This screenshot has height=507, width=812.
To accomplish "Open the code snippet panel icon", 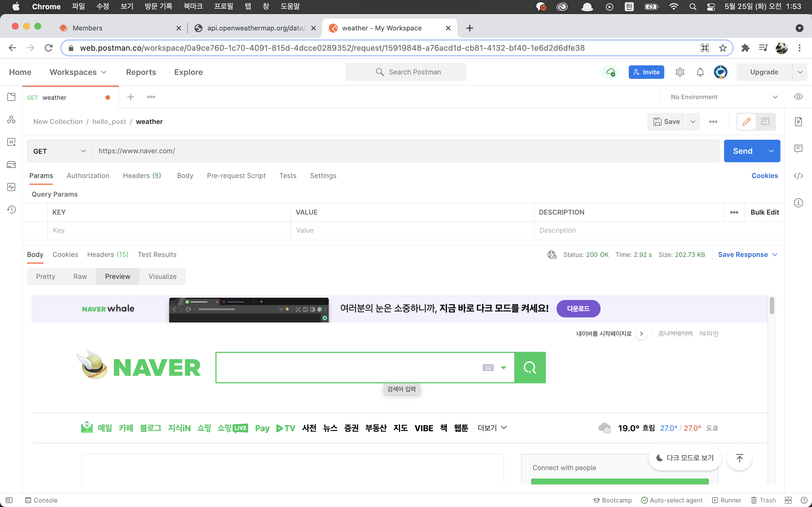I will (x=798, y=176).
